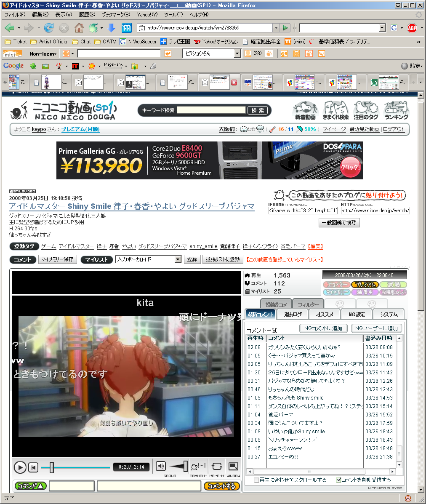
Task: Open the Yahoo!オークション bookmark
Action: pyautogui.click(x=216, y=41)
